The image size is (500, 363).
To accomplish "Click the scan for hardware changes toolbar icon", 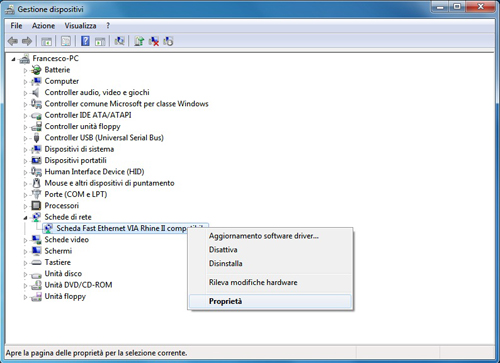I will [x=119, y=41].
